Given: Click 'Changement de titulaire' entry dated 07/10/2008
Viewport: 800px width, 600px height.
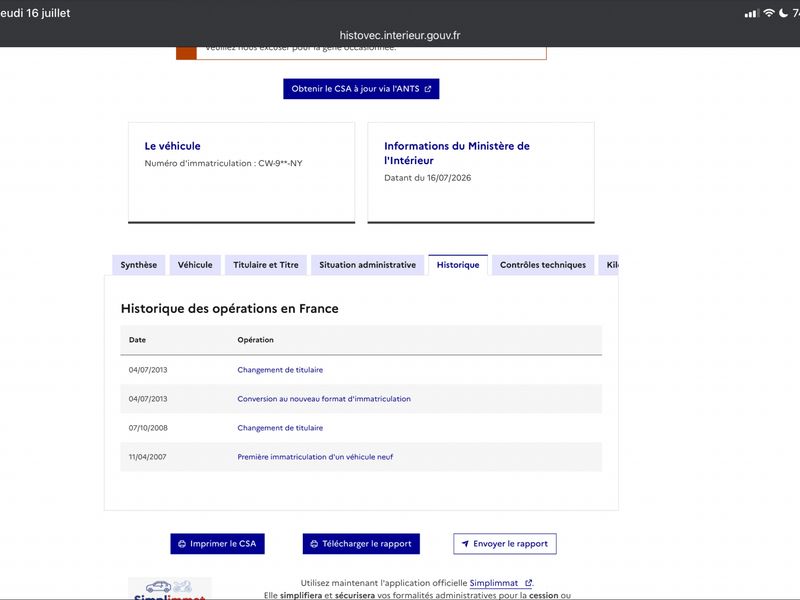Looking at the screenshot, I should 280,428.
